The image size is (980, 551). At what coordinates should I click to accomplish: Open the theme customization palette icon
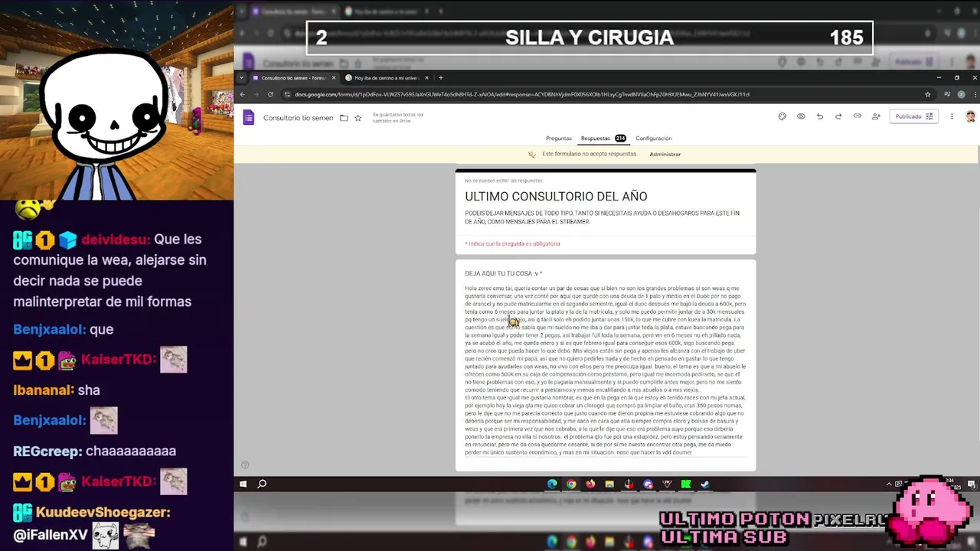[782, 116]
